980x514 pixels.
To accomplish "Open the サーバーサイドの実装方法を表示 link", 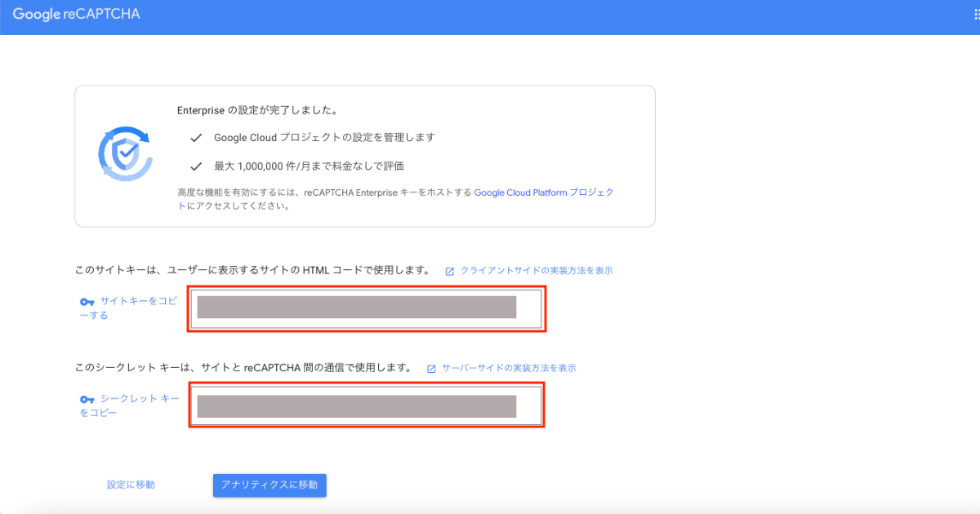I will click(509, 369).
